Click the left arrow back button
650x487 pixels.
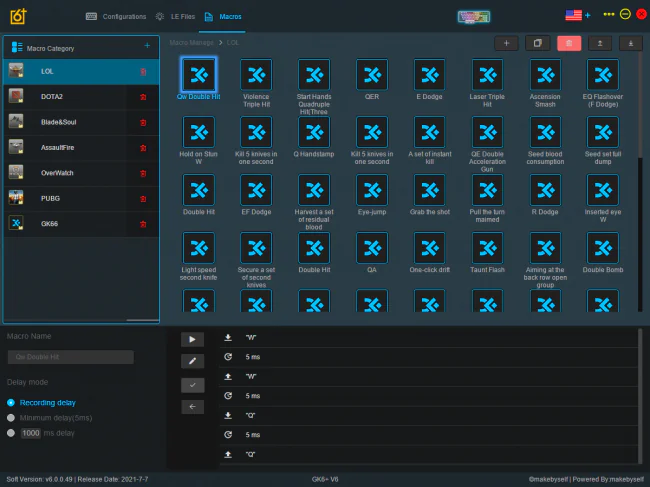(192, 407)
